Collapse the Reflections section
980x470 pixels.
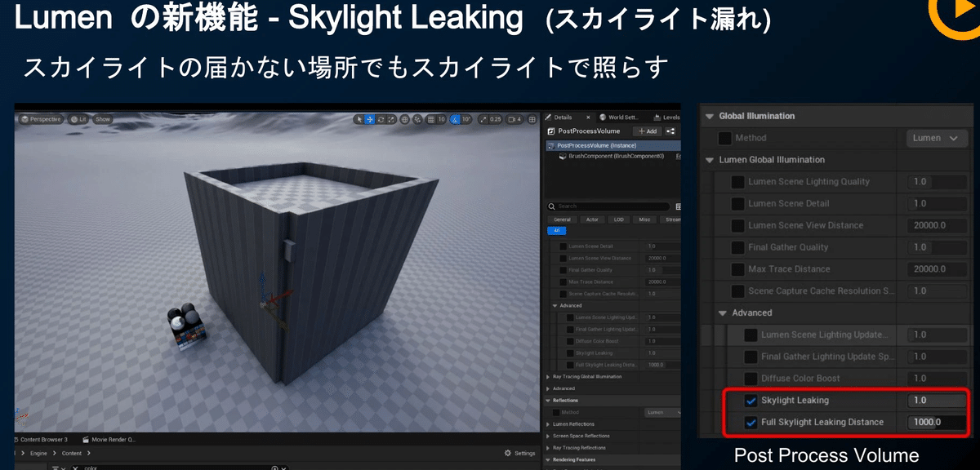click(548, 401)
